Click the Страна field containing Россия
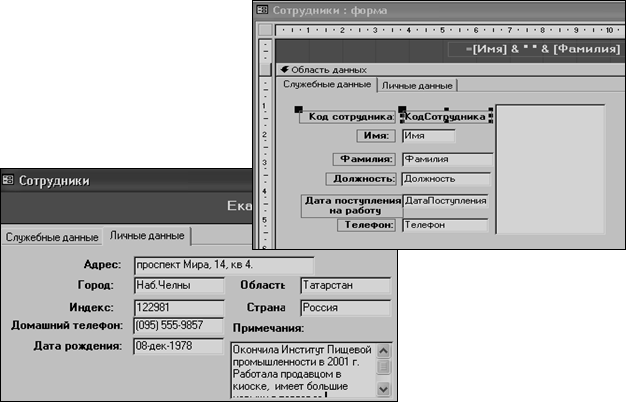The height and width of the screenshot is (402, 626). [346, 308]
